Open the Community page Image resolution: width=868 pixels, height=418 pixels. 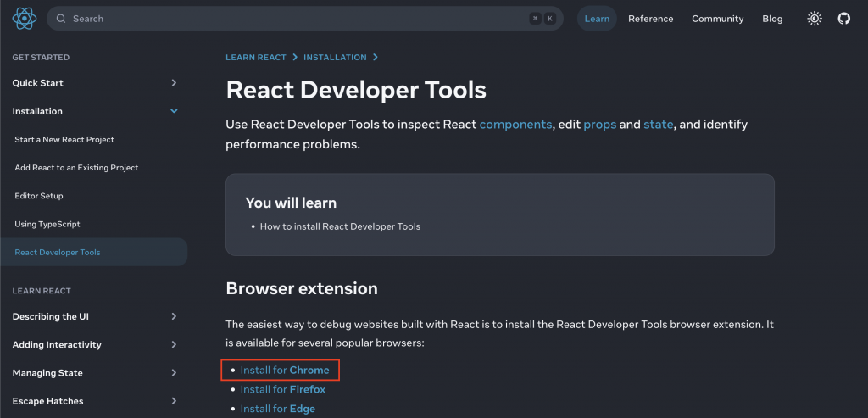coord(717,19)
